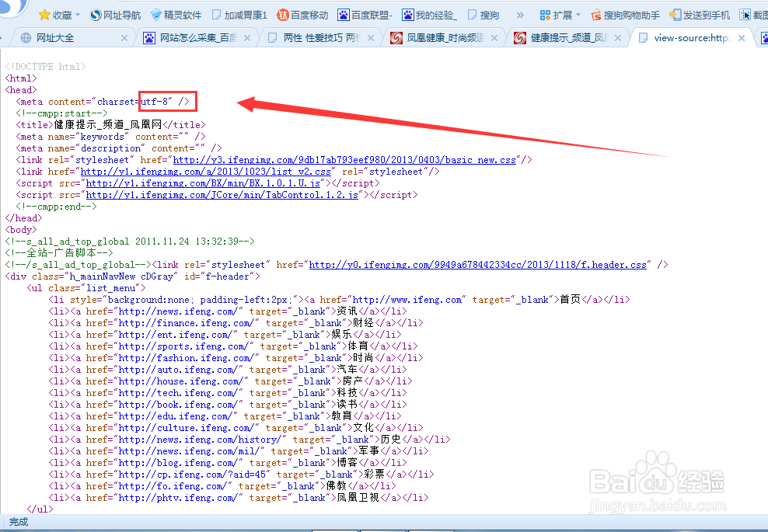Image resolution: width=768 pixels, height=532 pixels.
Task: Close the 网站怎么采集_百度 tab
Action: click(247, 38)
